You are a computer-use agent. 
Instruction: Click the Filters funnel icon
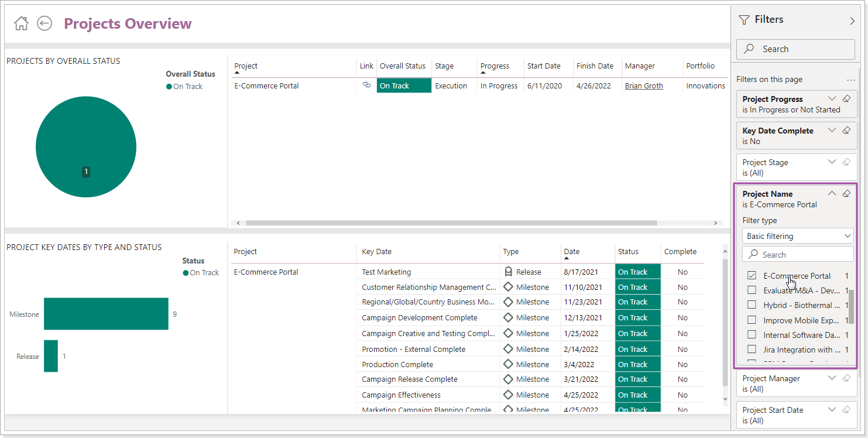pyautogui.click(x=743, y=19)
